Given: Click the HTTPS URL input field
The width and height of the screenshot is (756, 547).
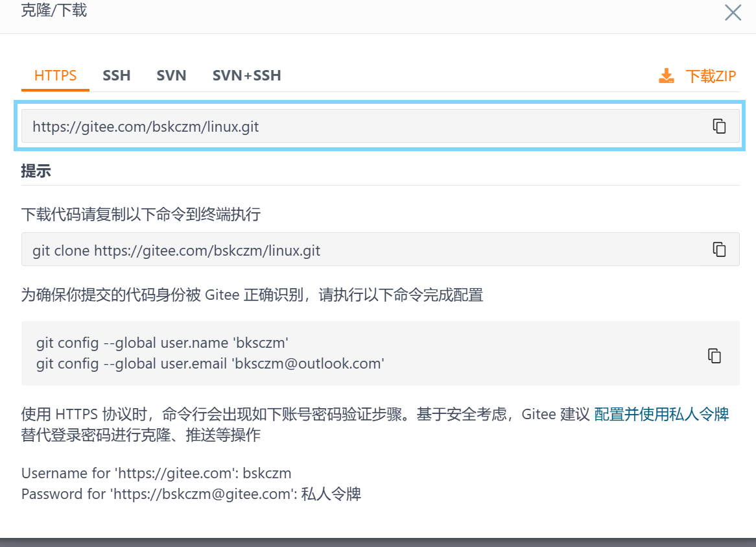Looking at the screenshot, I should [380, 126].
